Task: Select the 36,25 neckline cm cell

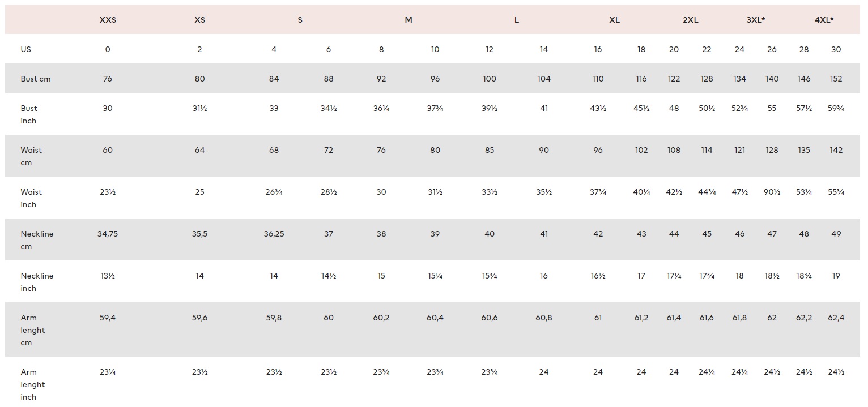Action: (x=274, y=234)
